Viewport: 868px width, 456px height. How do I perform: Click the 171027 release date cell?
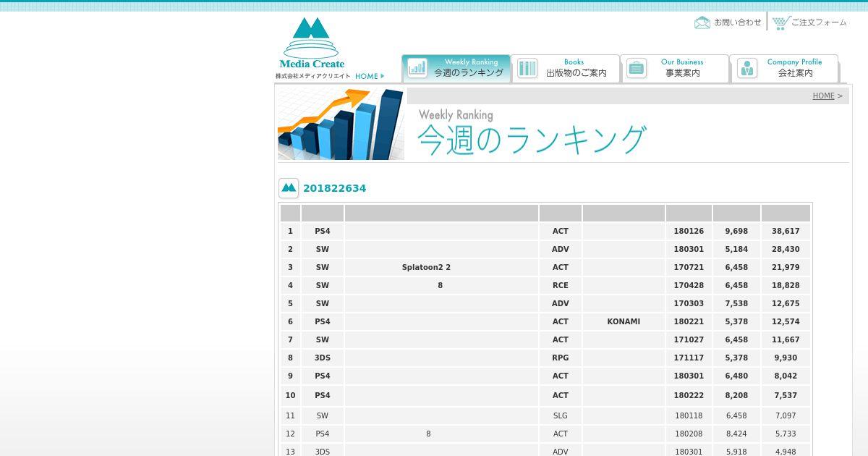689,339
